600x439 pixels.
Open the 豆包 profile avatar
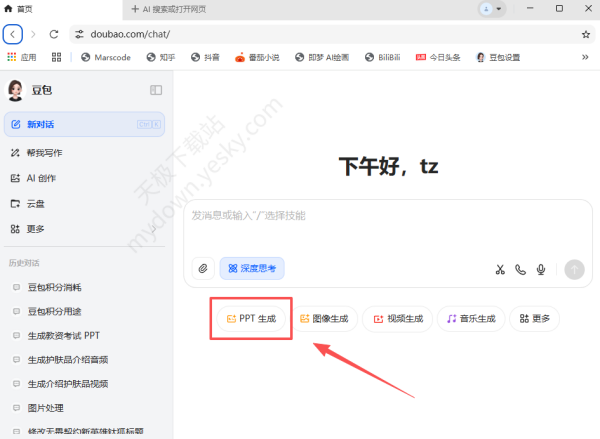(x=16, y=90)
